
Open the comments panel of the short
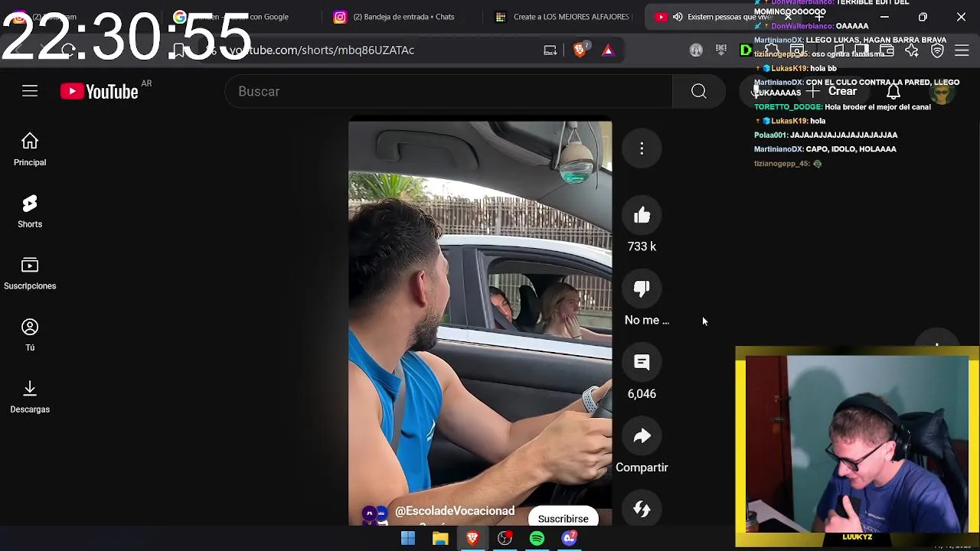642,363
